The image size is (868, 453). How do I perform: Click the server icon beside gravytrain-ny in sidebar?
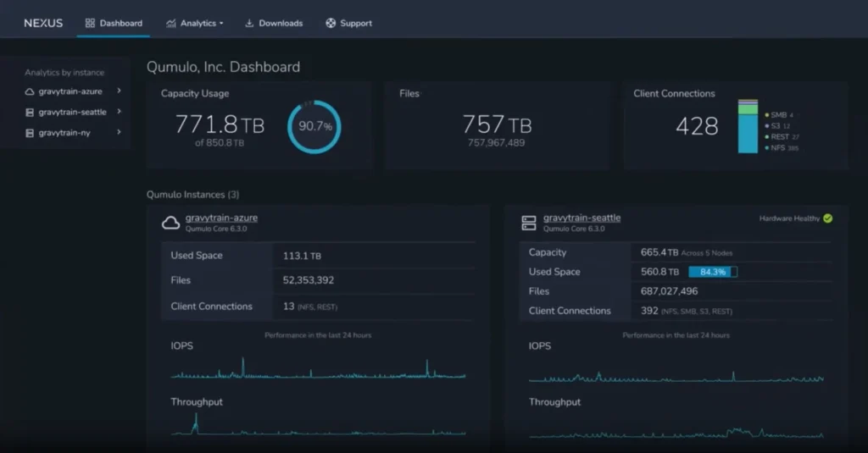click(30, 133)
